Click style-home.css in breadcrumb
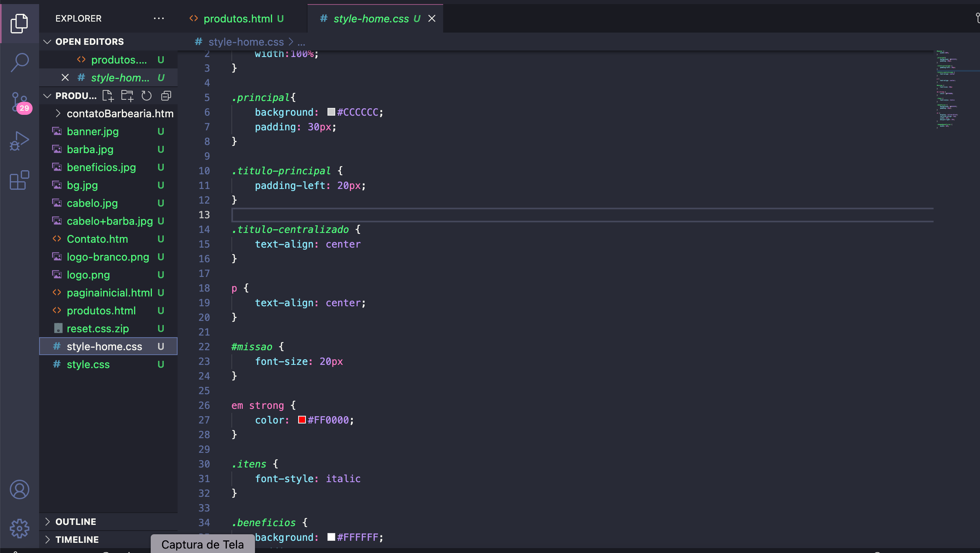 (x=246, y=42)
